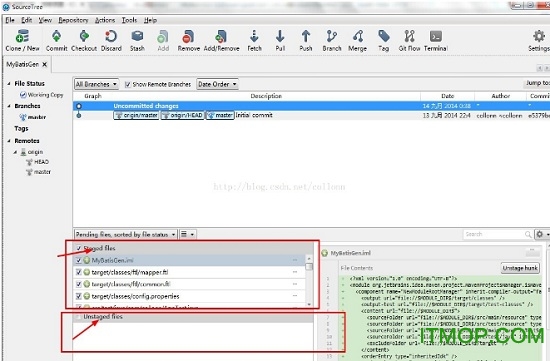Select the origin remote icon in sidebar

pyautogui.click(x=23, y=152)
